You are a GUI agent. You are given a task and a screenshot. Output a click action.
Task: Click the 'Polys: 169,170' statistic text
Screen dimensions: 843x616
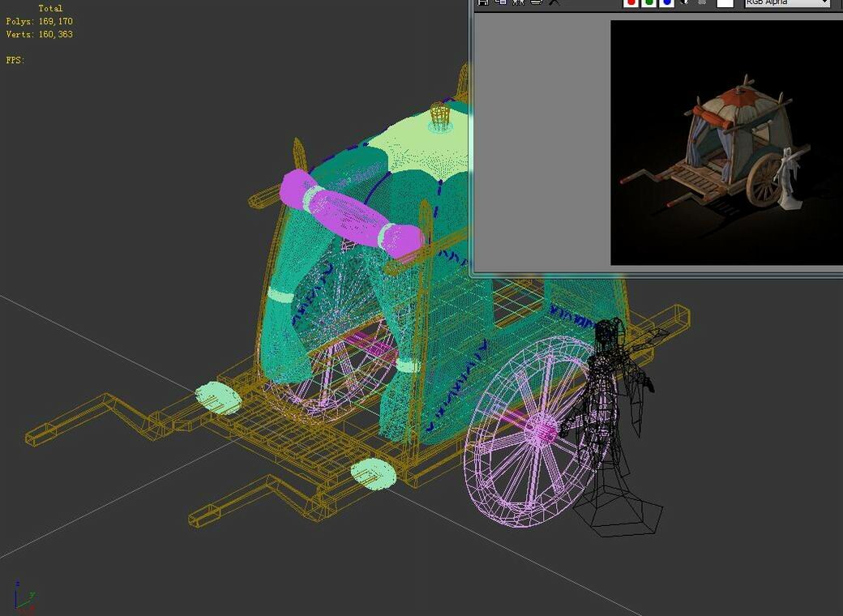point(39,22)
